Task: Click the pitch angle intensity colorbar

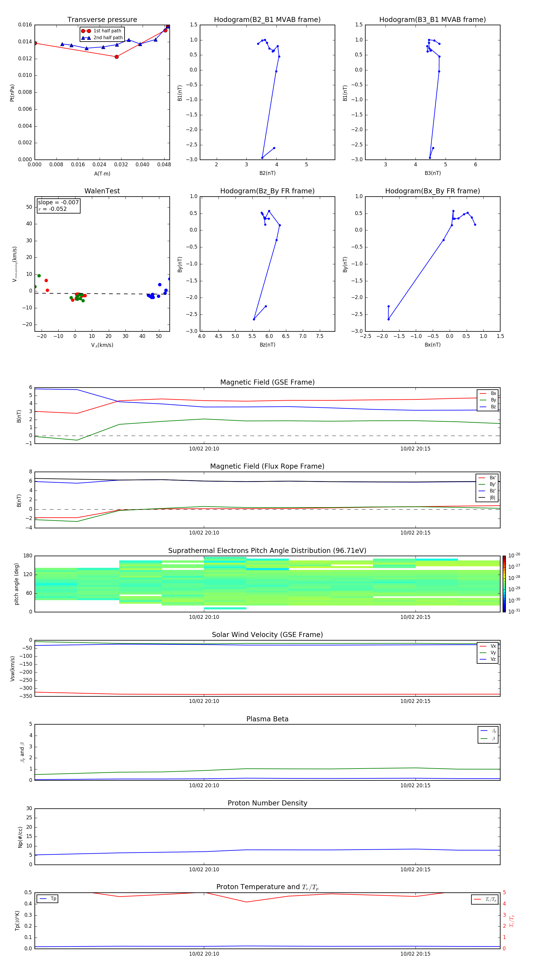Action: pyautogui.click(x=504, y=584)
